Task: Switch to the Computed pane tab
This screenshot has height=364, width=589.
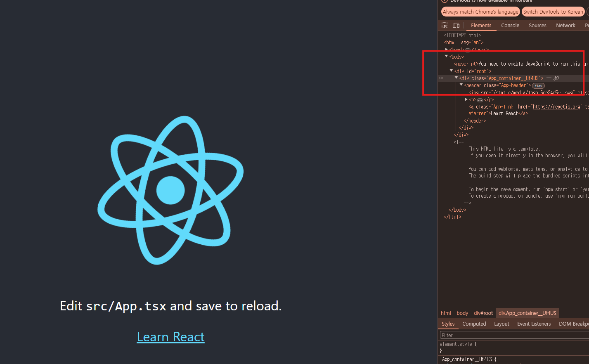Action: tap(474, 324)
